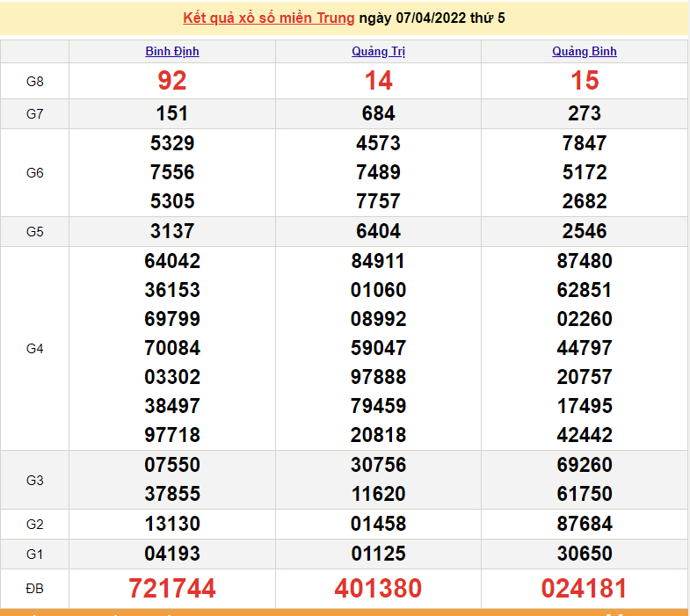
Task: Select Quảng Bình special prize number 024181
Action: coord(585,588)
